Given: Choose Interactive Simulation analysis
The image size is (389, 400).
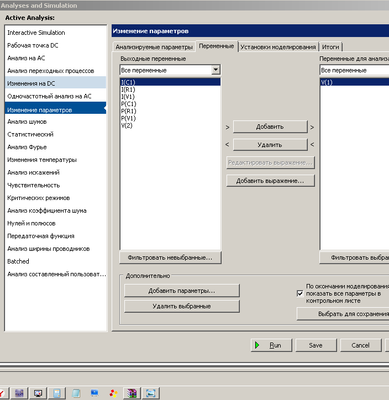Looking at the screenshot, I should tap(56, 33).
